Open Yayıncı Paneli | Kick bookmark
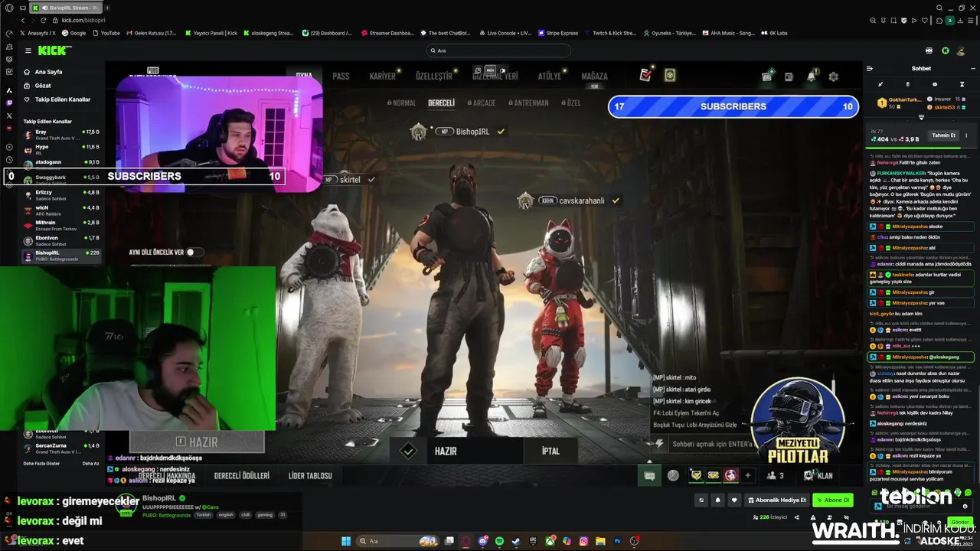The width and height of the screenshot is (980, 551). pos(211,33)
